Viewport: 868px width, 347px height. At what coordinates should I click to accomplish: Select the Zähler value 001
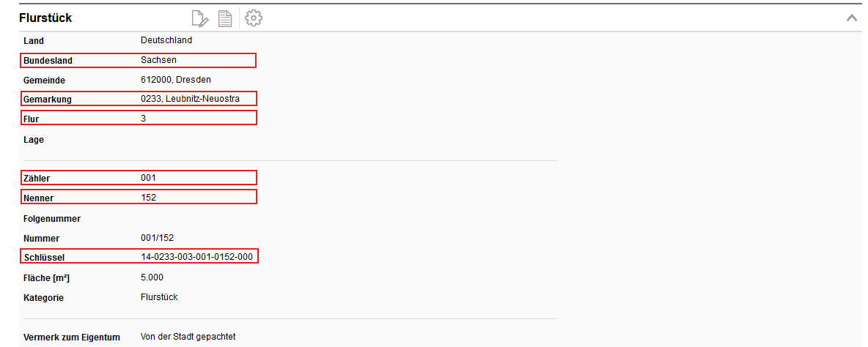coord(149,178)
